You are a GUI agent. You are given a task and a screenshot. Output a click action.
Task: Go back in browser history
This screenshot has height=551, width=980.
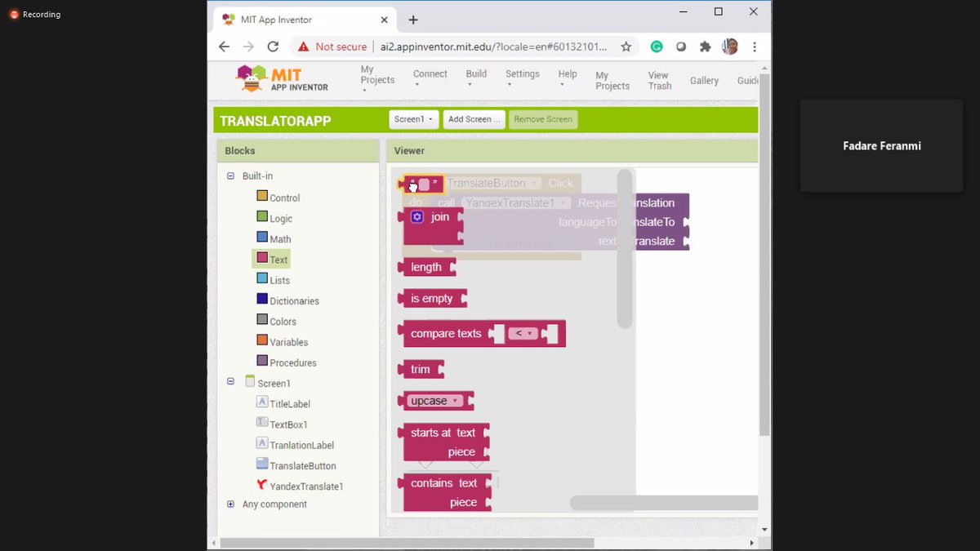tap(224, 47)
